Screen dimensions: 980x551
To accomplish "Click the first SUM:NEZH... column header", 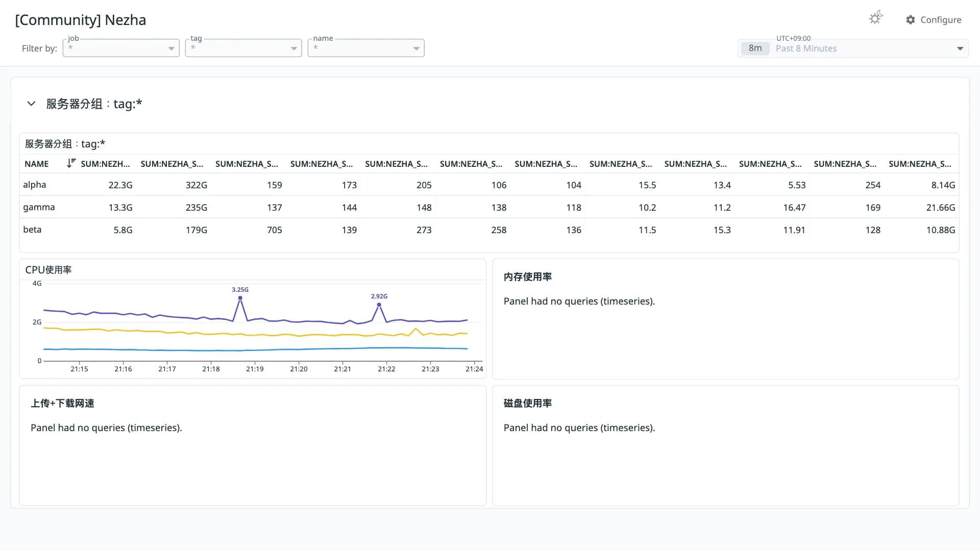I will point(105,164).
